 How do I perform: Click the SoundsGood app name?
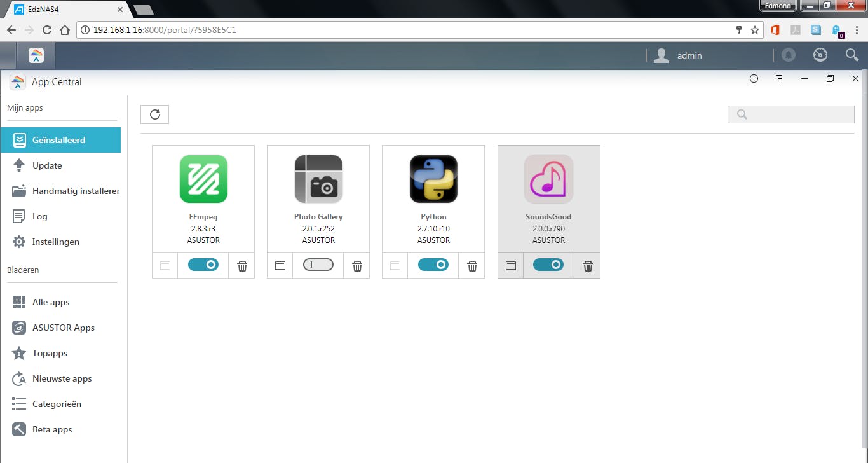(548, 217)
